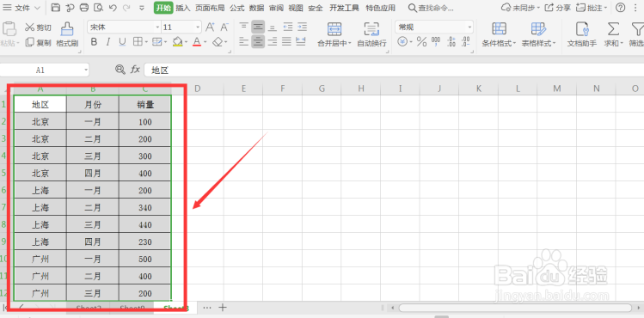Redo the last undone action
This screenshot has width=644, height=318.
point(126,8)
